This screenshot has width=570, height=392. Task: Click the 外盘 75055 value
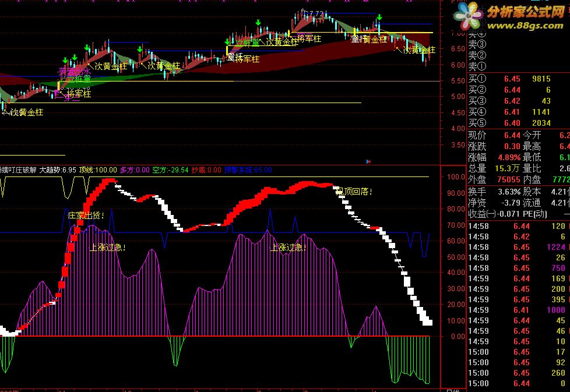(509, 179)
